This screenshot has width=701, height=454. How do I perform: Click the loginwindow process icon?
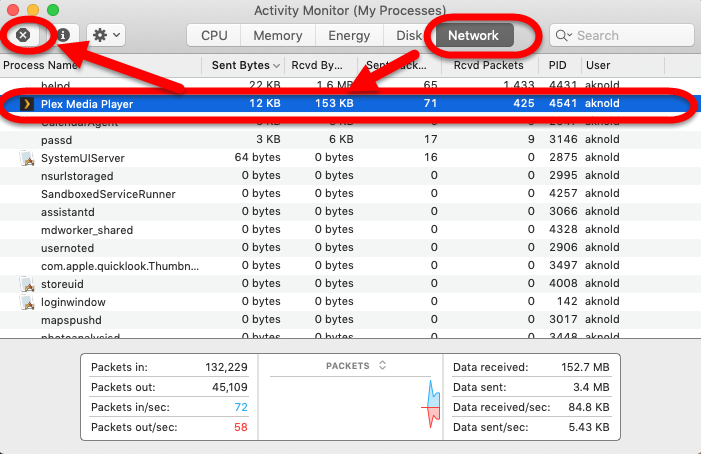(28, 302)
